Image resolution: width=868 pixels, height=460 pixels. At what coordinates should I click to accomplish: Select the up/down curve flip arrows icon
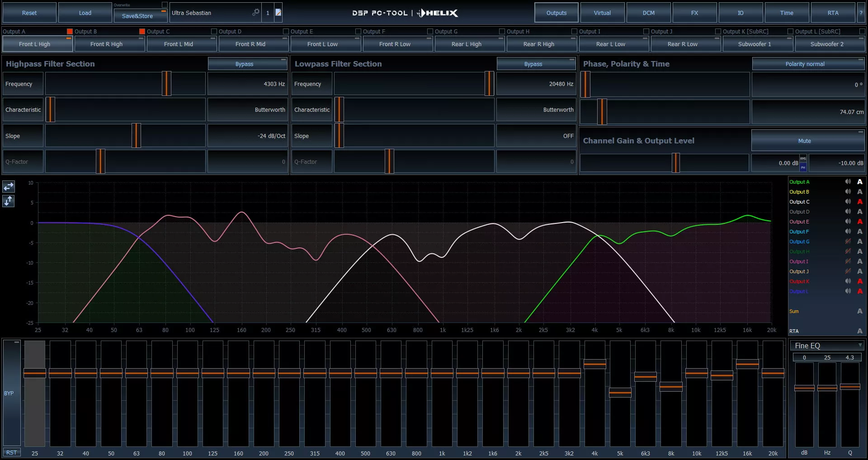click(8, 201)
